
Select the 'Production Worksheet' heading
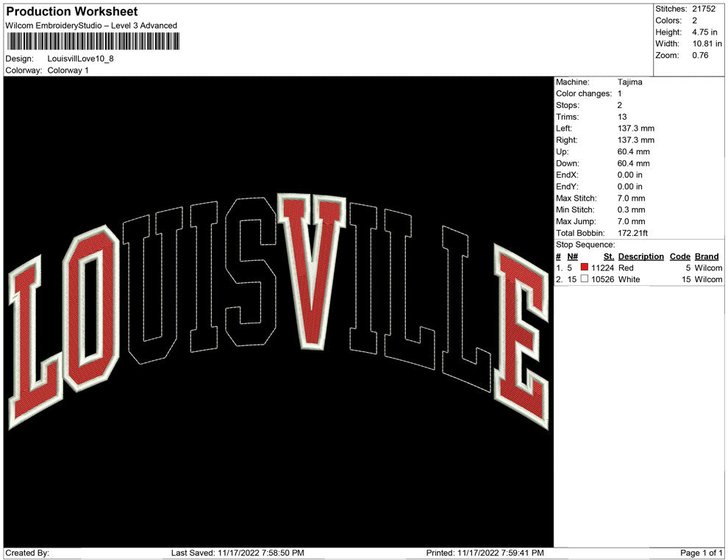pyautogui.click(x=72, y=12)
